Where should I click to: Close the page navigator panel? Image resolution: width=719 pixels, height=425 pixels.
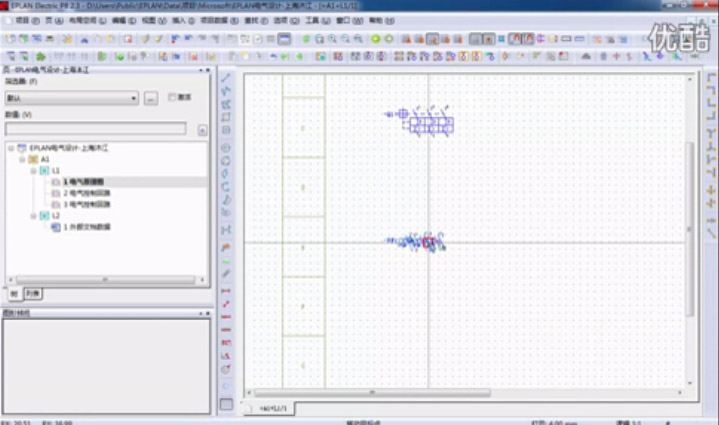(208, 70)
